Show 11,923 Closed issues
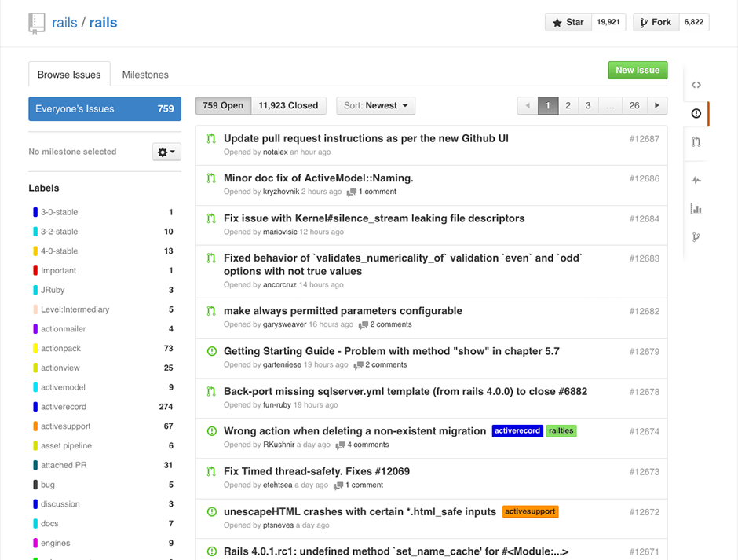 288,105
